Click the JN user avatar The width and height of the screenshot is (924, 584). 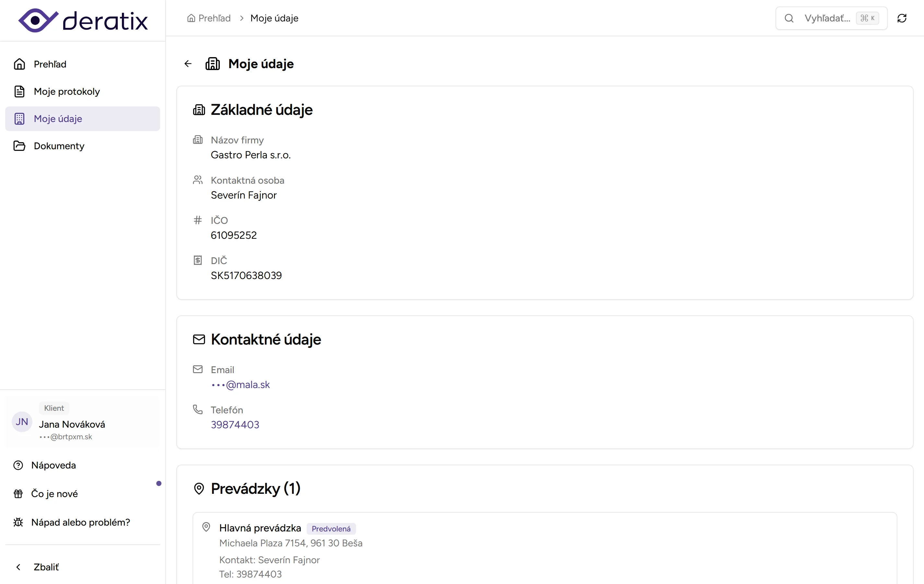22,422
